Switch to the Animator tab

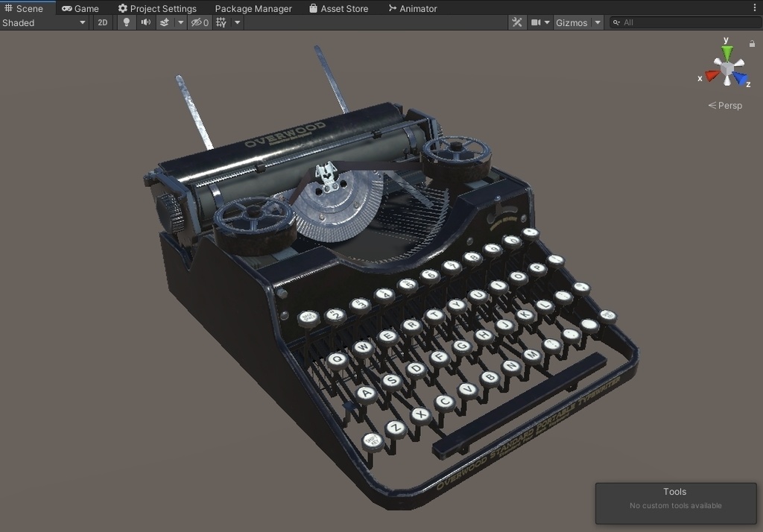click(x=413, y=8)
